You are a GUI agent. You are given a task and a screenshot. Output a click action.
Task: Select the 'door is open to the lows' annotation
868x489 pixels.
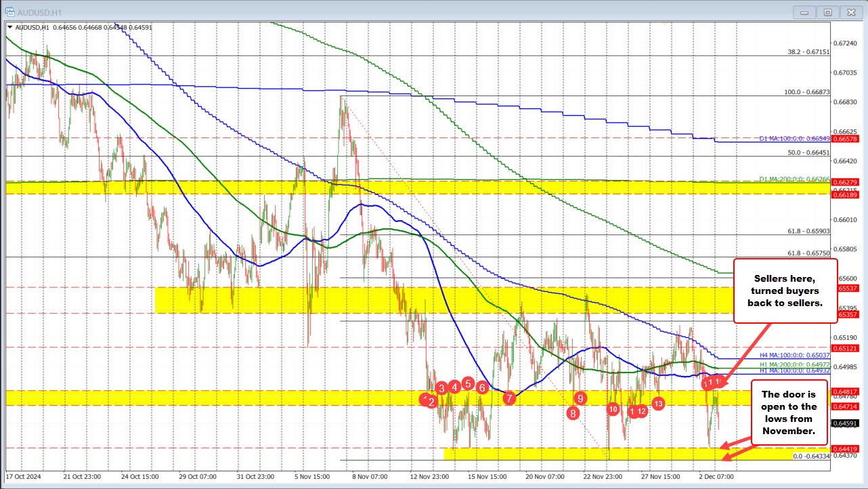tap(791, 412)
